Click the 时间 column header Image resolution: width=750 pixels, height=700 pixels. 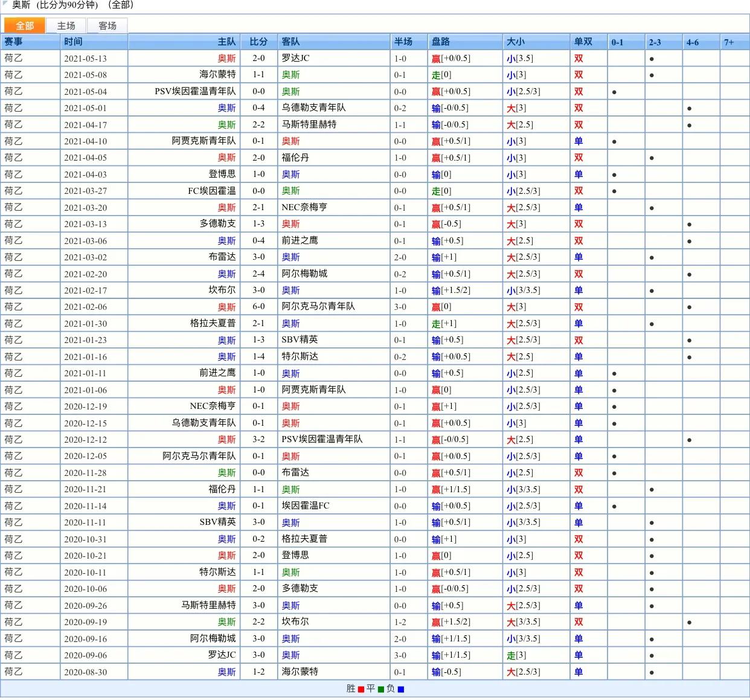(x=73, y=42)
